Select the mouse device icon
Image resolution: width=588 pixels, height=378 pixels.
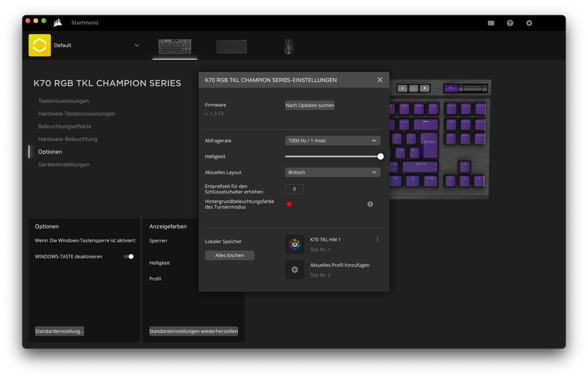289,47
